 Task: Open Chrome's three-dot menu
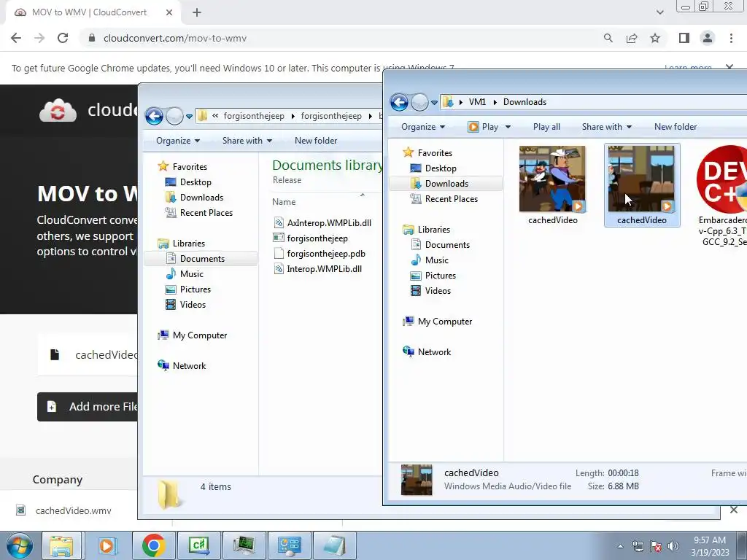731,38
